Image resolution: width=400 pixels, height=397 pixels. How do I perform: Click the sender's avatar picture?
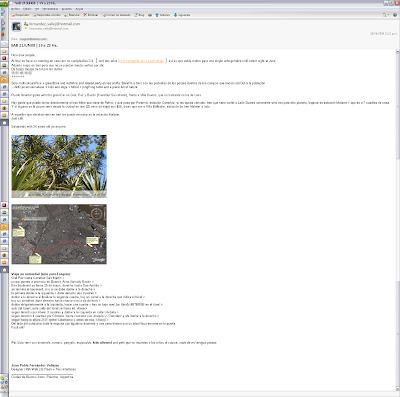tap(16, 26)
